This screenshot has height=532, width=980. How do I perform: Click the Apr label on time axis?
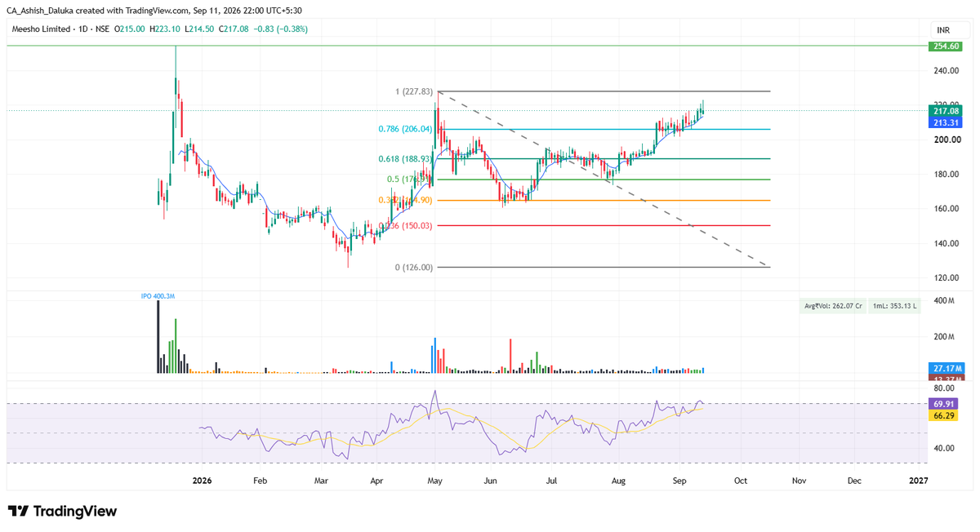[376, 481]
